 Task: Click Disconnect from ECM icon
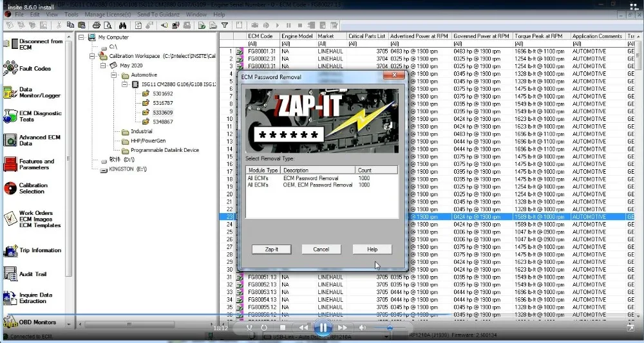tap(11, 44)
